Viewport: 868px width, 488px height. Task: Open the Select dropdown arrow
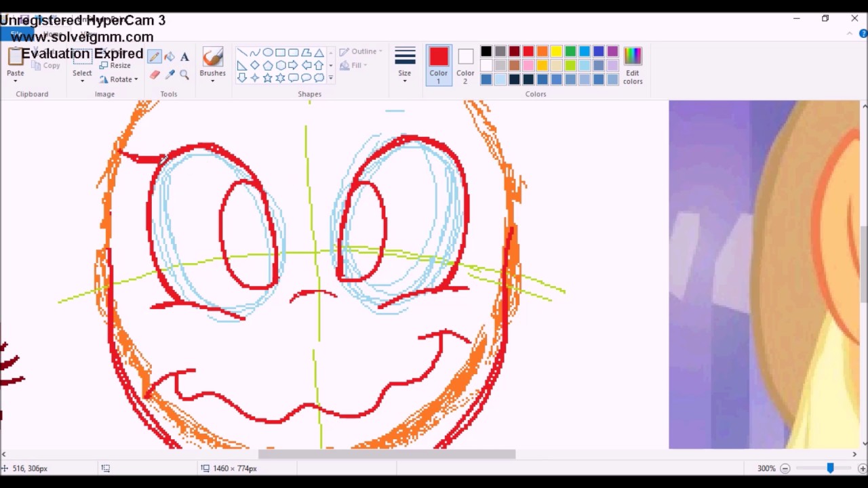(82, 81)
